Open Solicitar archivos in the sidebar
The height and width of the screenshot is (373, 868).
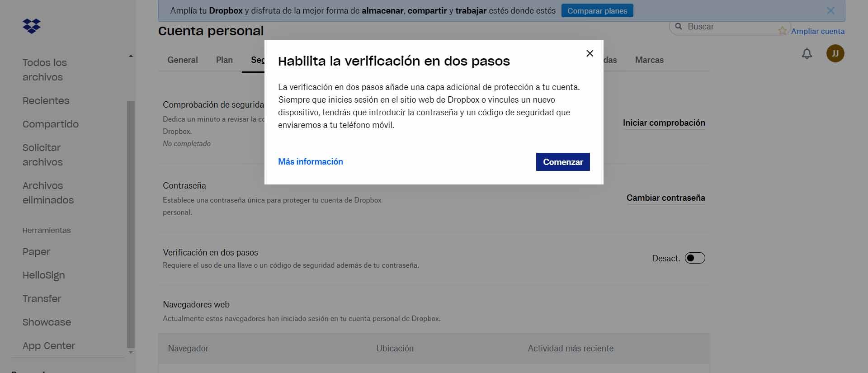(x=43, y=155)
